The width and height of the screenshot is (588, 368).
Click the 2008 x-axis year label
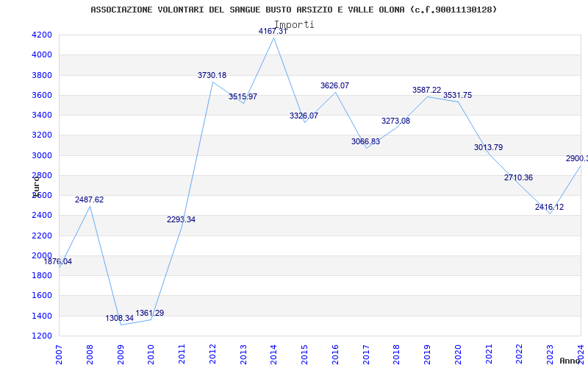[90, 354]
